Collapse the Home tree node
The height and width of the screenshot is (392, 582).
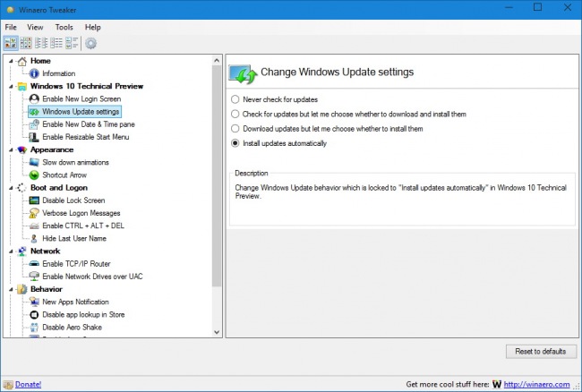[11, 61]
